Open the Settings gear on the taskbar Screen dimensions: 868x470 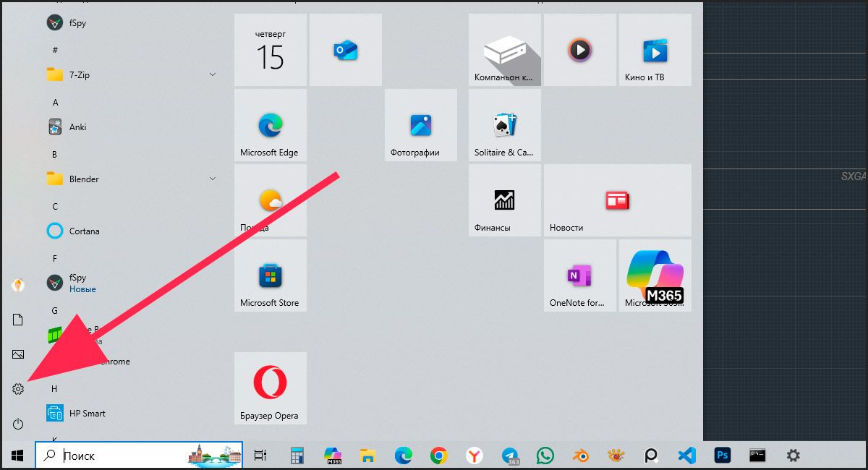[793, 456]
